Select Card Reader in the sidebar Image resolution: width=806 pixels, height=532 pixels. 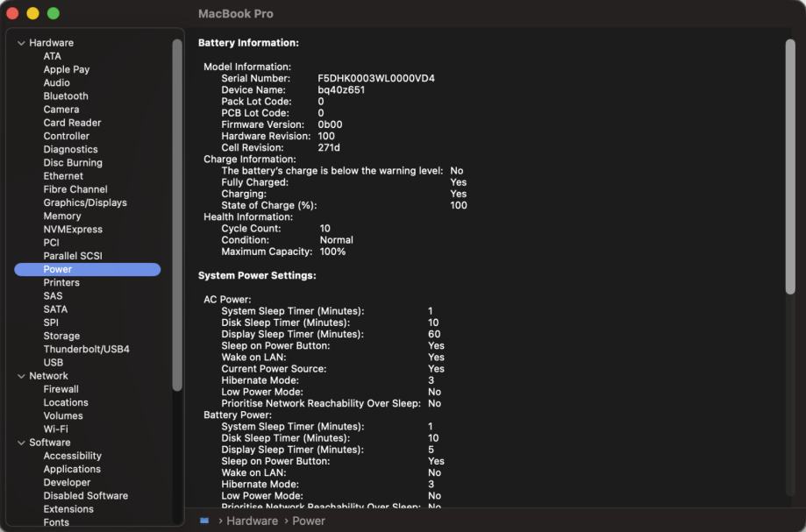click(72, 123)
